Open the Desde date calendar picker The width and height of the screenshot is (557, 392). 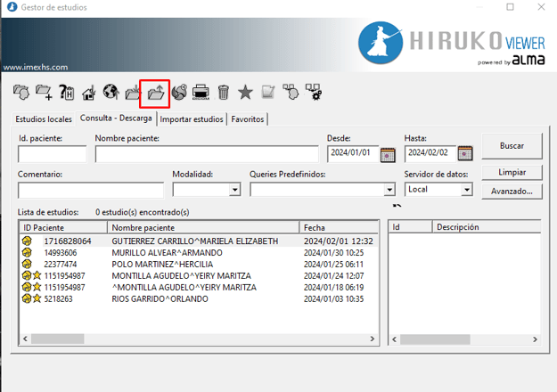[x=388, y=155]
